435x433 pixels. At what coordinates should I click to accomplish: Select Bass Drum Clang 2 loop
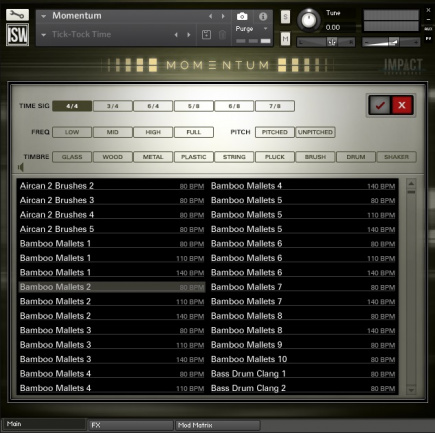pos(303,388)
